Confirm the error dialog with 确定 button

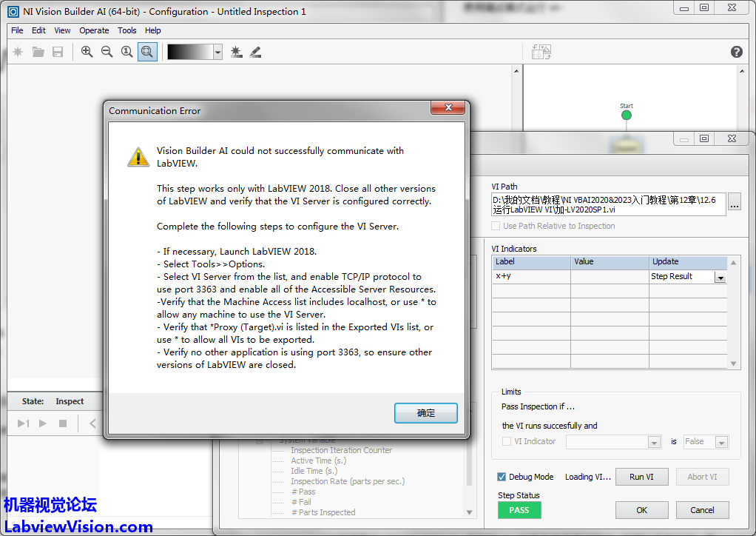click(426, 413)
